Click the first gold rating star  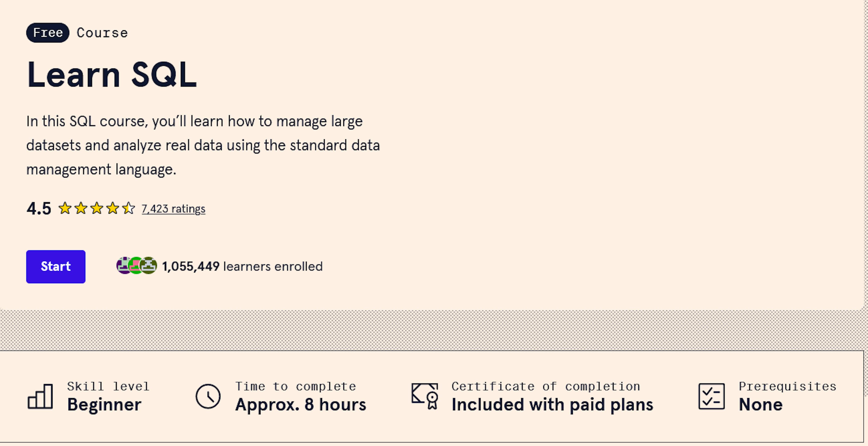(65, 208)
